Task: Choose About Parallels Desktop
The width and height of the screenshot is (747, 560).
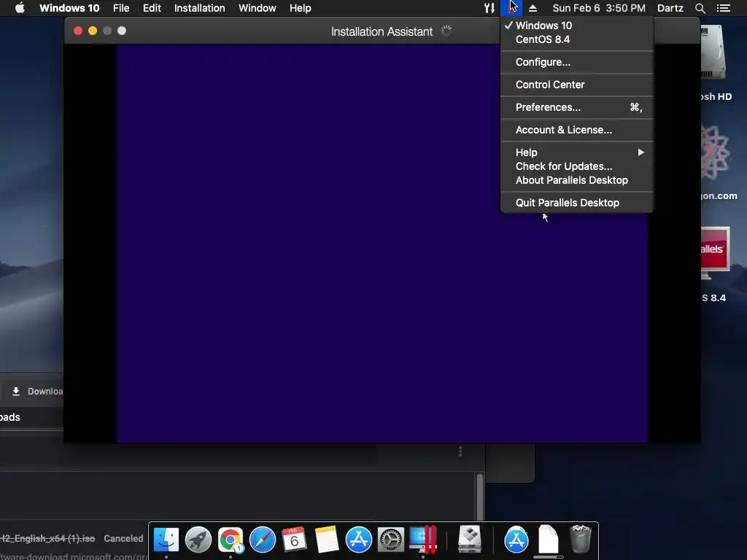Action: (x=577, y=180)
